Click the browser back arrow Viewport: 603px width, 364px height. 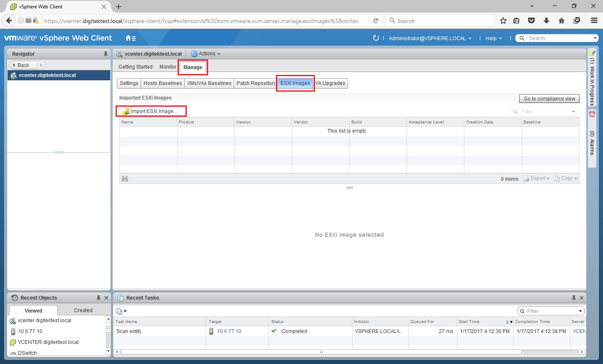9,21
